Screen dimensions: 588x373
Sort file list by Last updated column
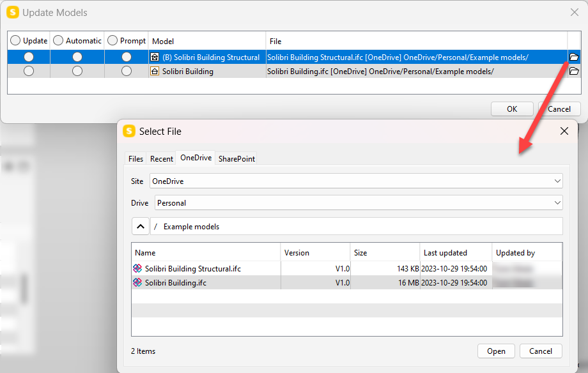[456, 253]
